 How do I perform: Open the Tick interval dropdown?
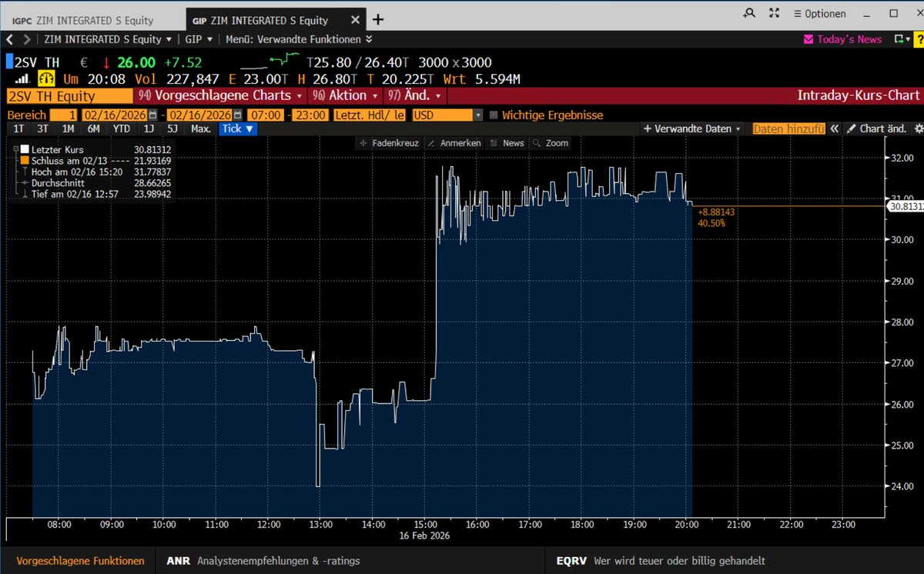(x=238, y=129)
